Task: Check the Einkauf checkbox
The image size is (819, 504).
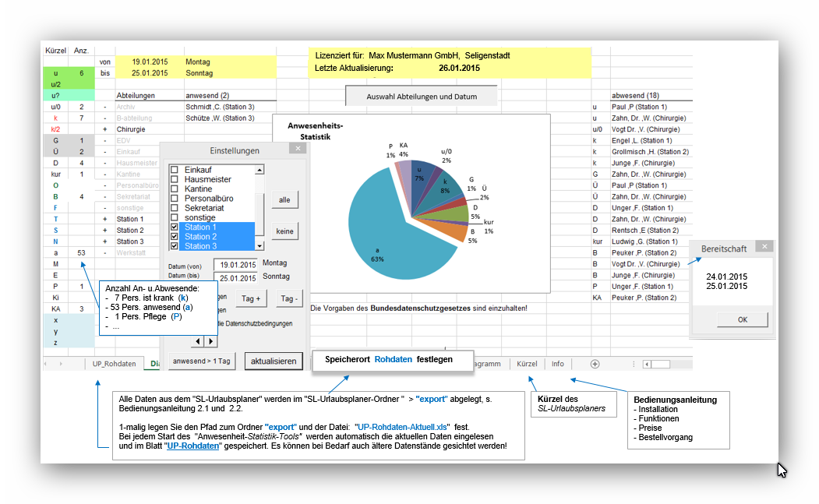Action: pos(175,170)
